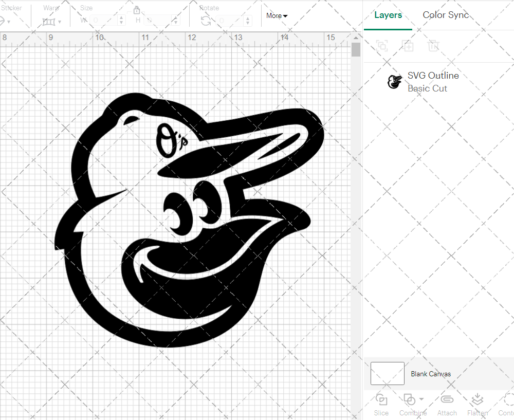Image resolution: width=514 pixels, height=420 pixels.
Task: Click the Duplicate layer icon
Action: [x=408, y=46]
